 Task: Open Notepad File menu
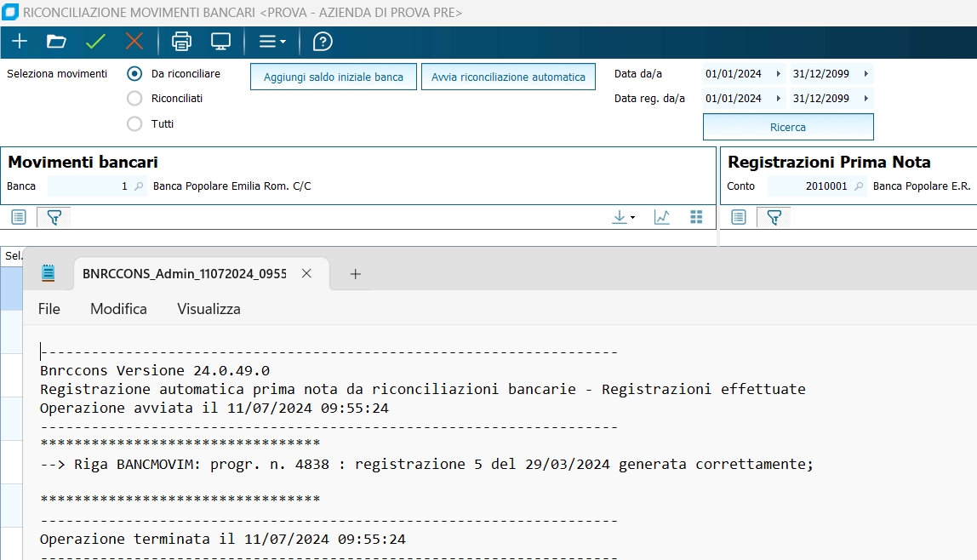(x=49, y=309)
